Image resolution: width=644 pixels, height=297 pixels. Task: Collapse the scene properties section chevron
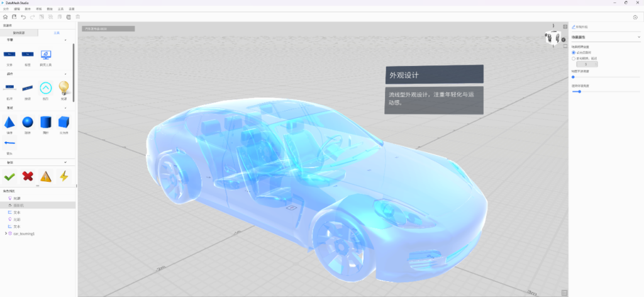639,37
